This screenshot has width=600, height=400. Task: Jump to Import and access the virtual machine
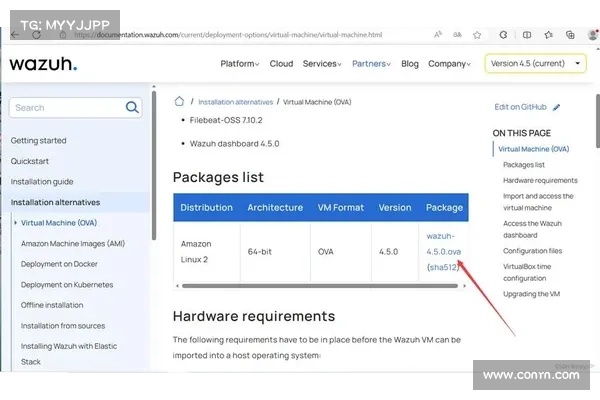[538, 202]
